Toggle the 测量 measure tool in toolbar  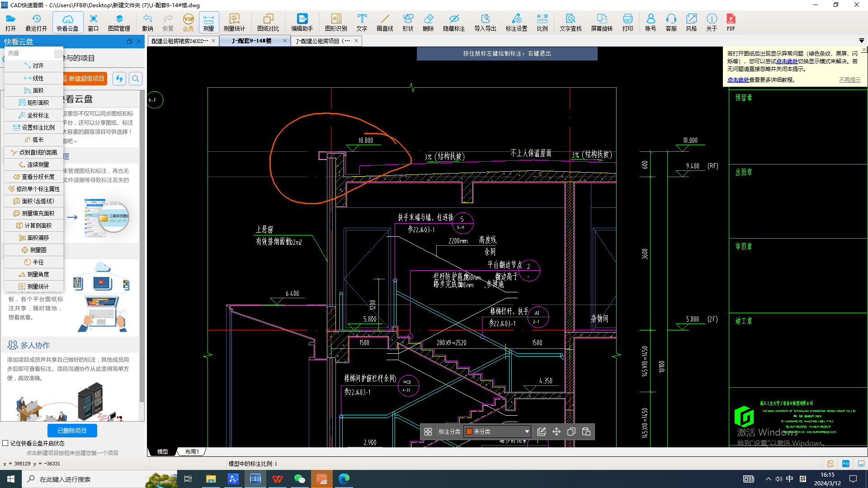click(x=208, y=22)
